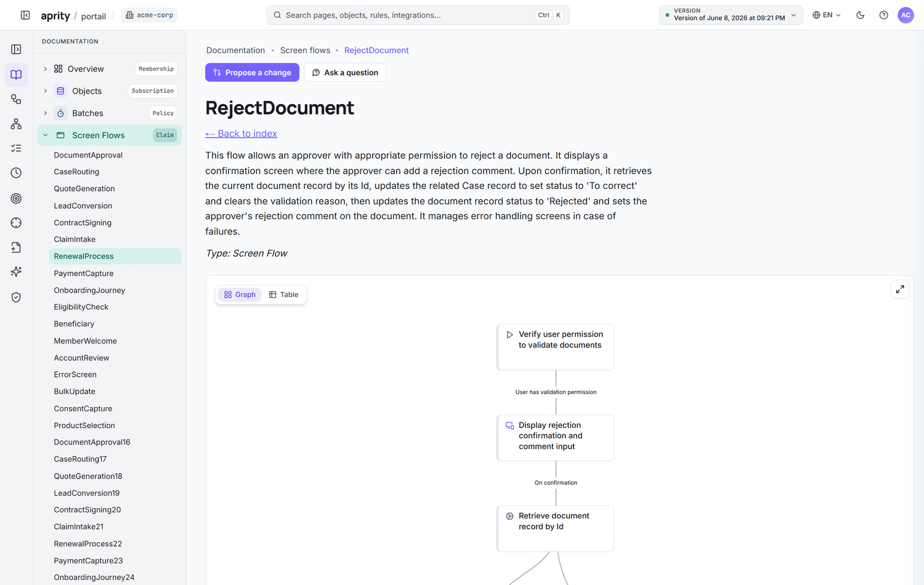Open PaymentCapture flow
Screen dimensions: 924x585
click(84, 273)
